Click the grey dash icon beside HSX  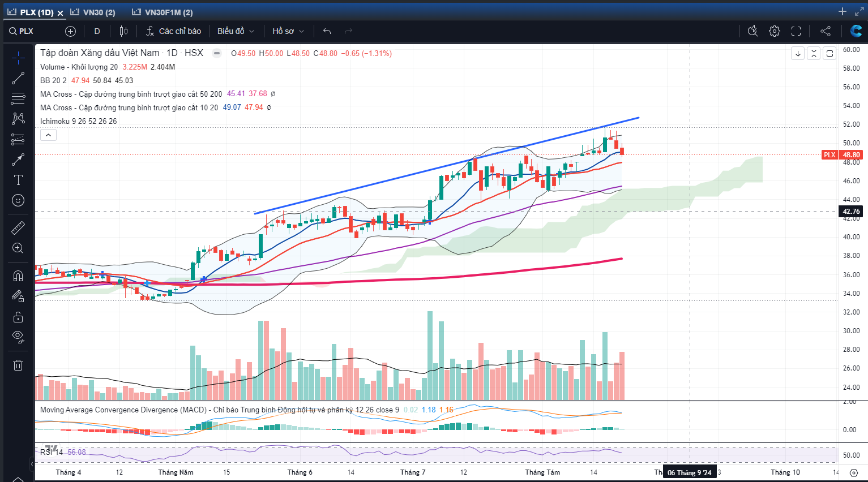coord(217,53)
